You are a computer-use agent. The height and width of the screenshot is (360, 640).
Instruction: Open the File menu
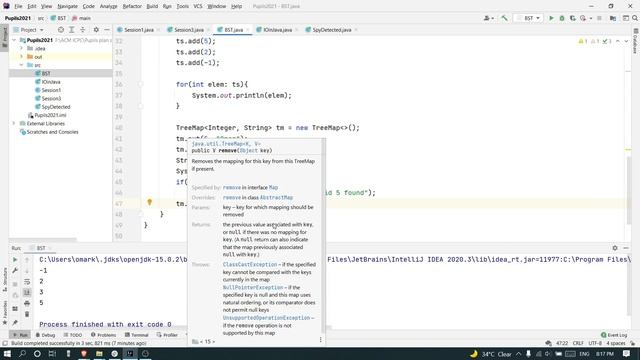18,6
